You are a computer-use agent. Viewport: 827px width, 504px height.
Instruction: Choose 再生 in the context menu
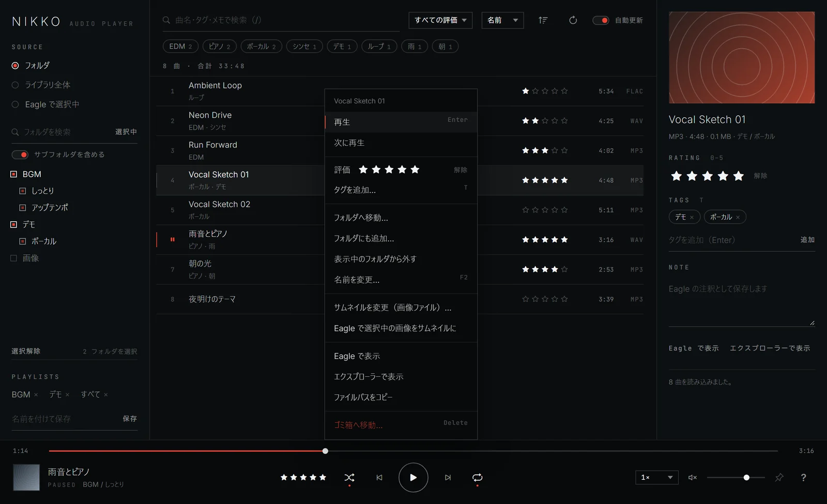pyautogui.click(x=401, y=122)
